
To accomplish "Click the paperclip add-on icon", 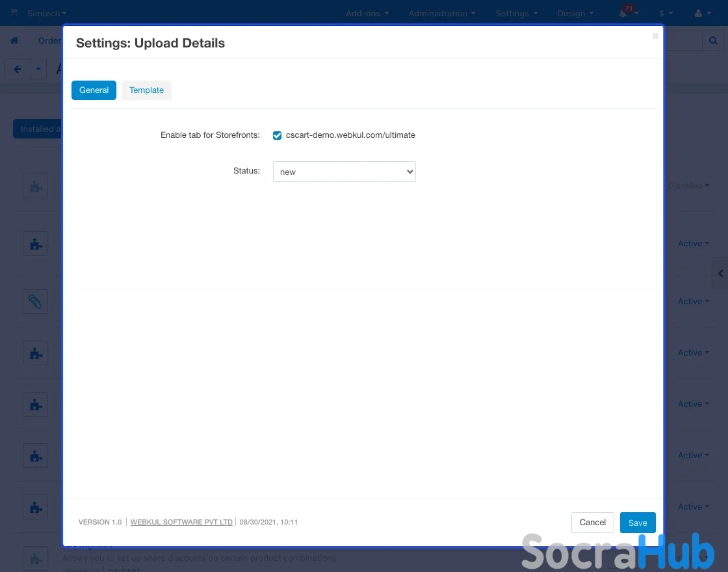I will tap(35, 302).
